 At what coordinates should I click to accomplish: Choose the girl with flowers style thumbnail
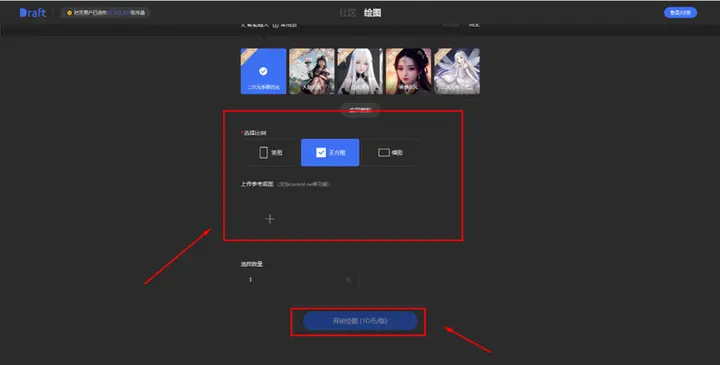pyautogui.click(x=312, y=71)
